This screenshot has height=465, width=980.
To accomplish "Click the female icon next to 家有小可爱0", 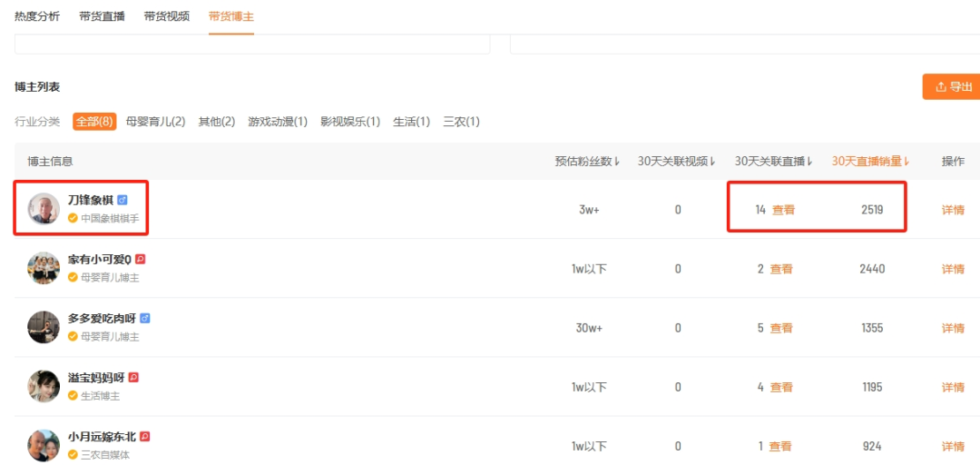I will pyautogui.click(x=141, y=259).
